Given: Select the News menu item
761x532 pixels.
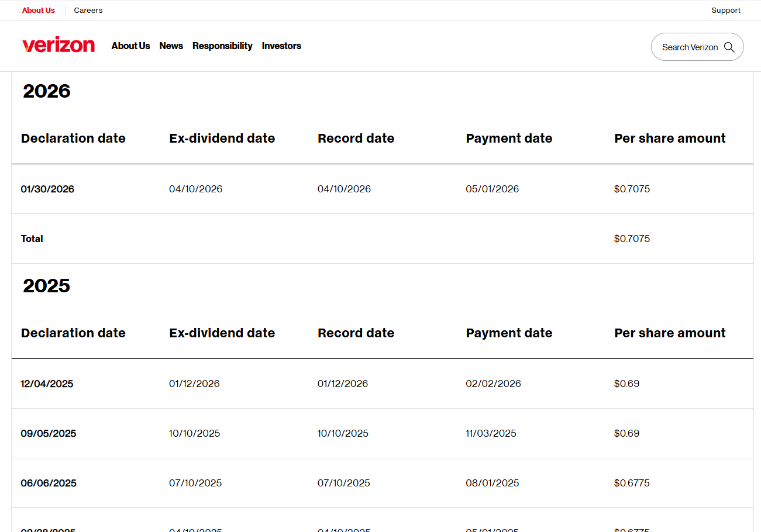Looking at the screenshot, I should [171, 46].
